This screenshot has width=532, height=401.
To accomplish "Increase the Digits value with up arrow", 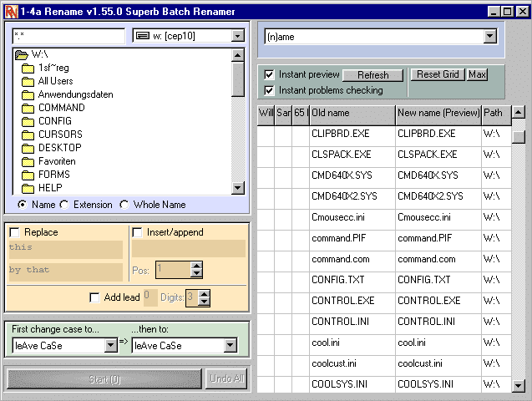I will point(204,294).
